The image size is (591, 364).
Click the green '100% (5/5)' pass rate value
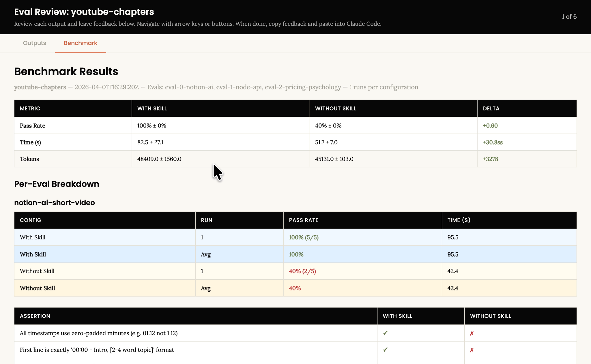[303, 237]
